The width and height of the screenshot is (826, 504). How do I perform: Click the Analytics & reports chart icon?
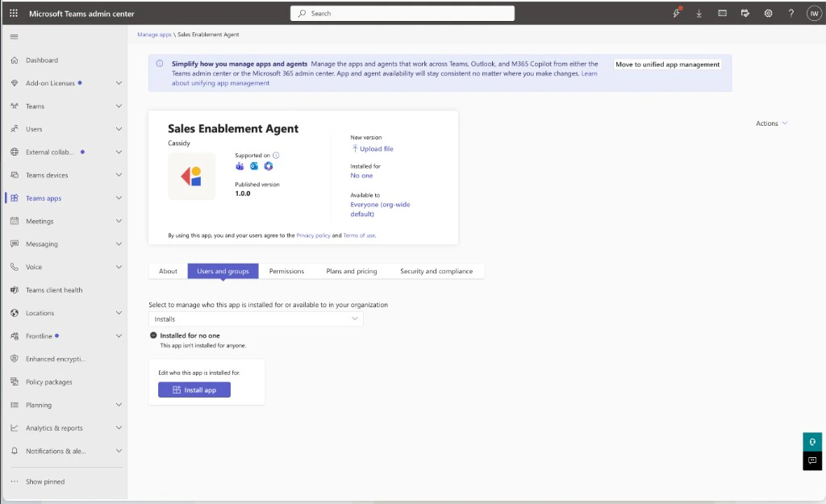15,428
